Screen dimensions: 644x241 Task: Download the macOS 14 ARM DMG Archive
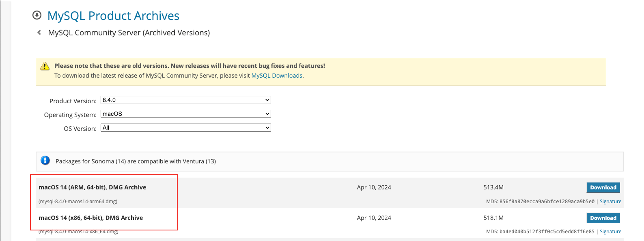(x=603, y=187)
